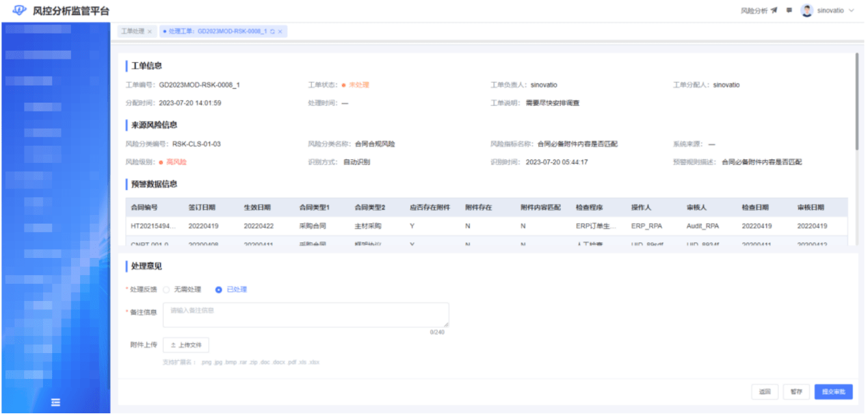Click the 生效日期 column header
Screen dimensions: 868x416
click(257, 207)
